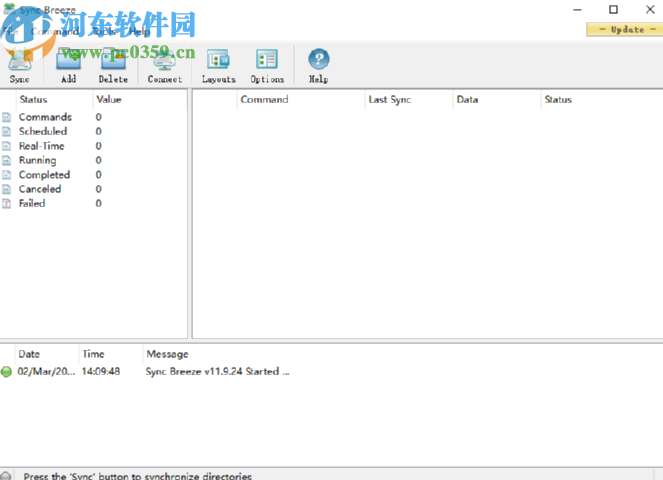
Task: Select the Failed status row
Action: click(x=93, y=203)
